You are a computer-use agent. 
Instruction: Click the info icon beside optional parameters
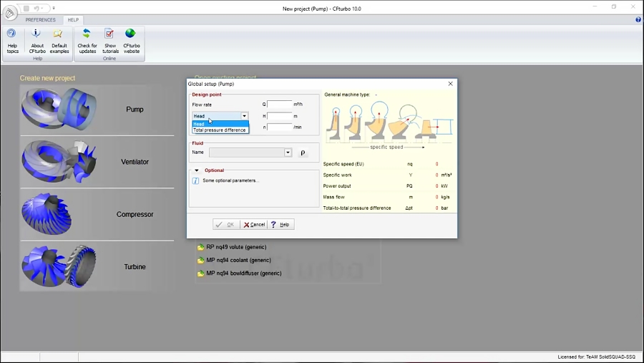point(195,180)
